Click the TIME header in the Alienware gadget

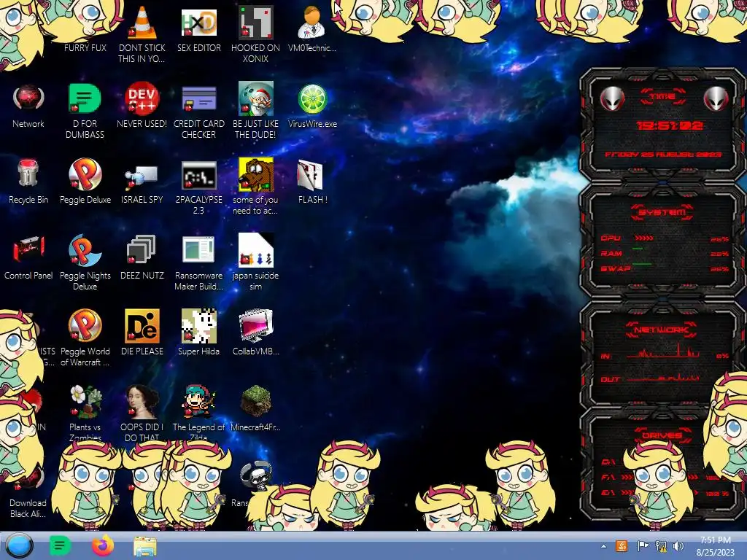[x=663, y=97]
